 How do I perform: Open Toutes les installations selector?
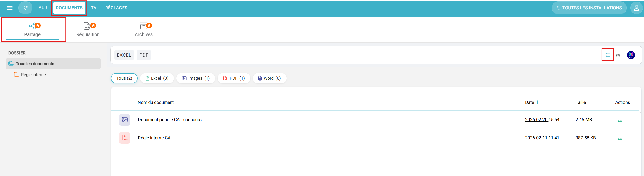(x=589, y=8)
